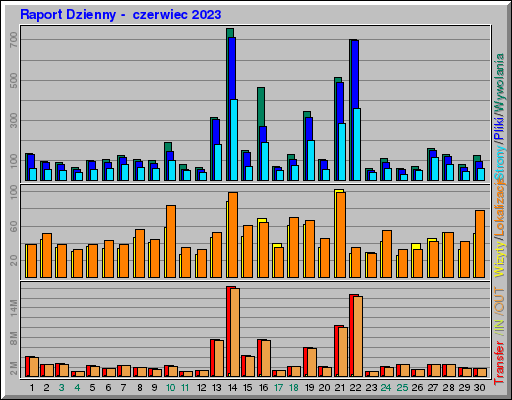This screenshot has width=512, height=400.
Task: Pick day label '20' on the x-axis
Action: point(324,388)
